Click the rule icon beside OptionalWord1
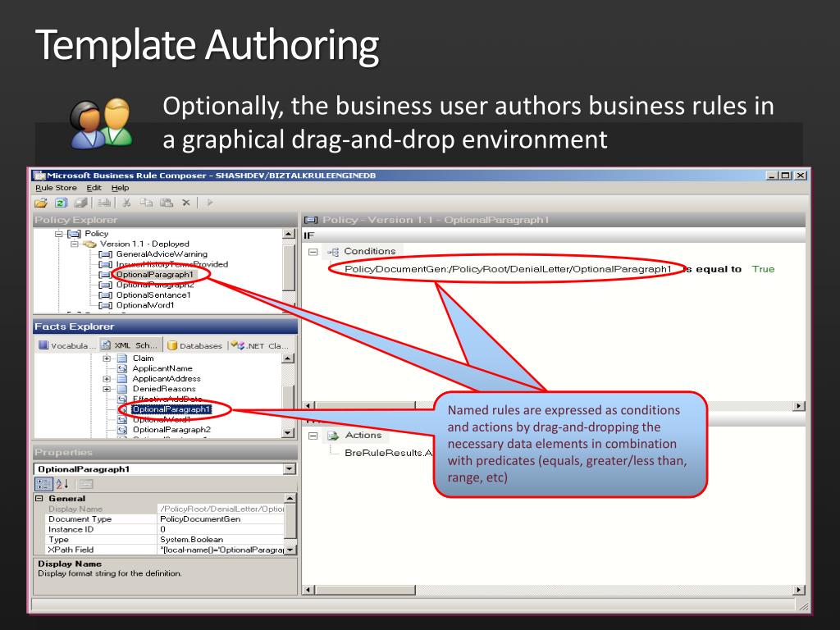840x630 pixels. click(x=106, y=305)
